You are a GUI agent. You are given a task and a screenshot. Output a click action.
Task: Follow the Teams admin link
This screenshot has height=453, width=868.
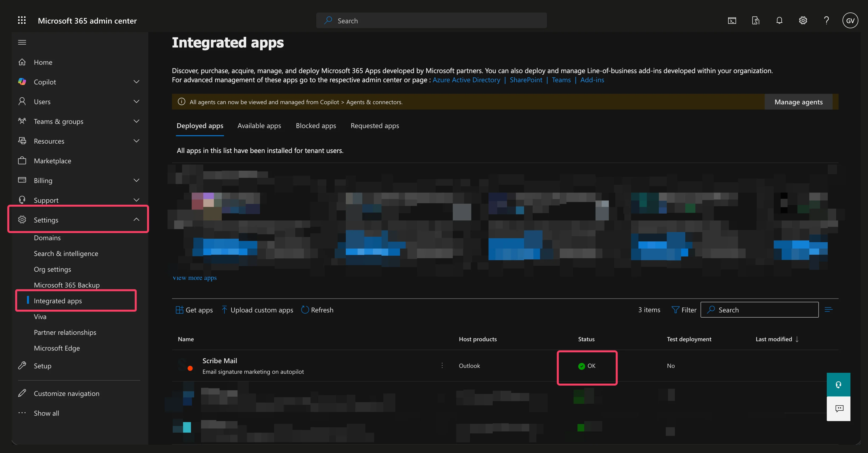click(561, 80)
